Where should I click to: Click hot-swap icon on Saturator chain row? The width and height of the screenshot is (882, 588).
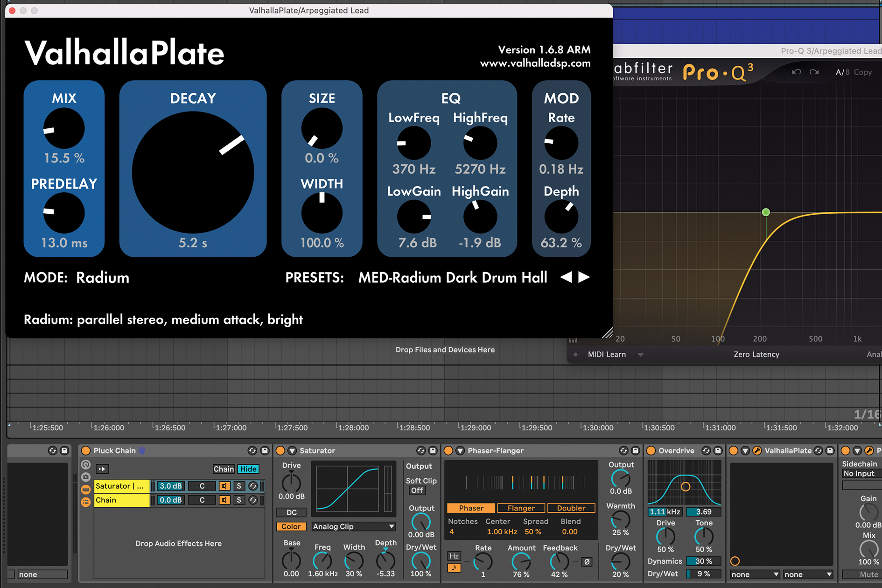point(253,486)
